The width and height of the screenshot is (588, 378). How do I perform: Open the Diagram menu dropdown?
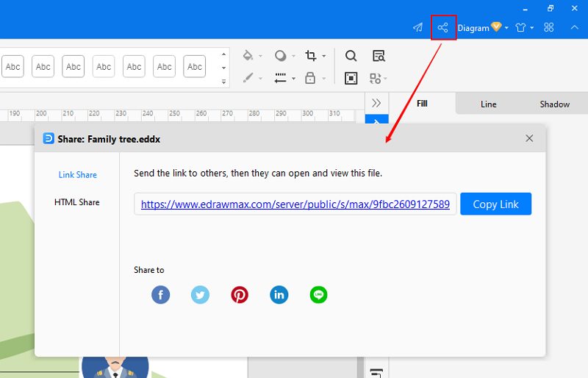click(483, 27)
